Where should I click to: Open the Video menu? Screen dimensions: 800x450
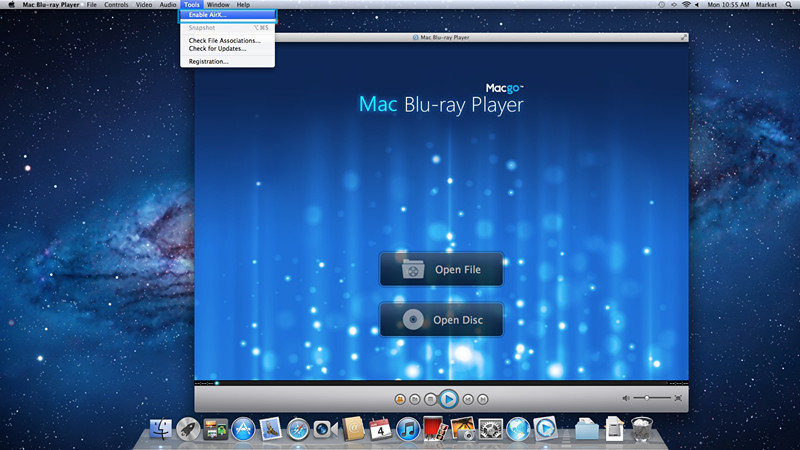144,5
